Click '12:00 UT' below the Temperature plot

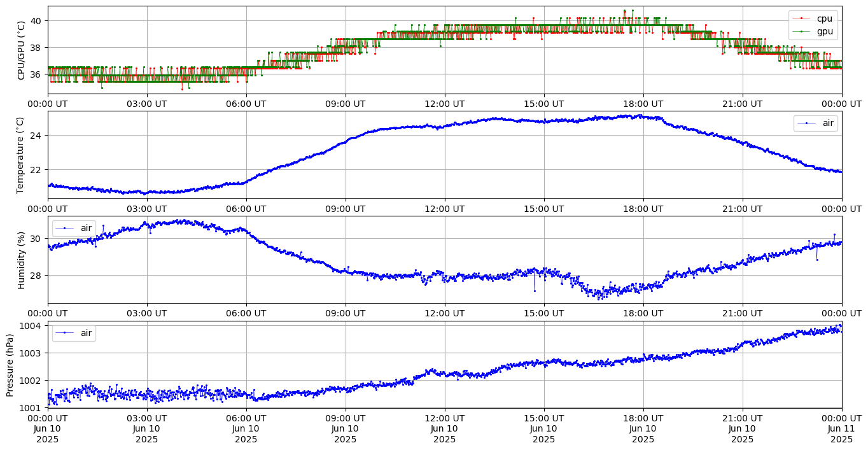pos(445,209)
